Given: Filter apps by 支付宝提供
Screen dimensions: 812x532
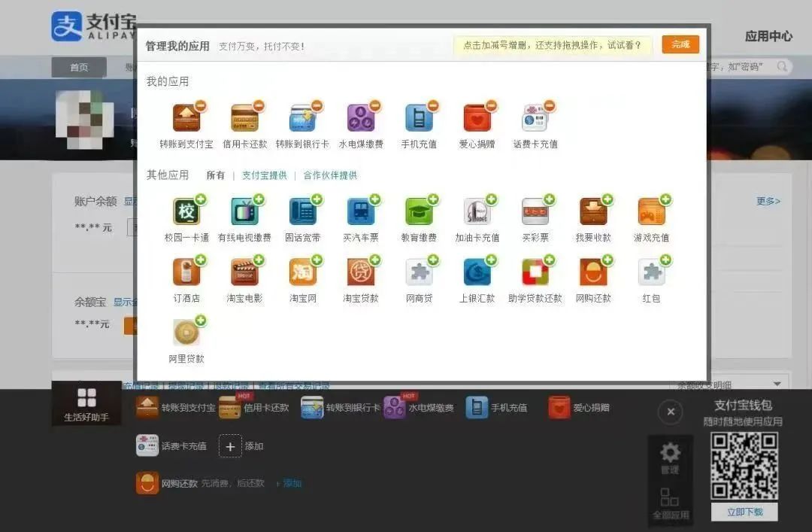Looking at the screenshot, I should tap(264, 175).
